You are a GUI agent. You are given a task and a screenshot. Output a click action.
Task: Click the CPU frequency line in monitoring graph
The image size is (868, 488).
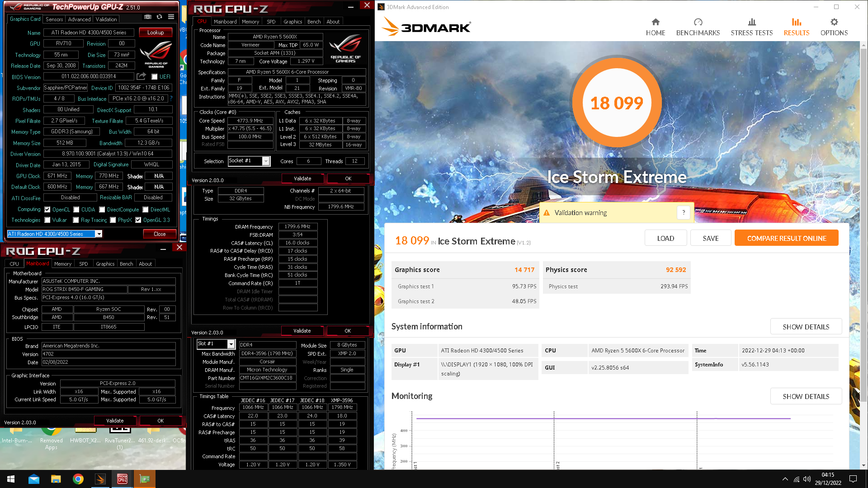click(604, 418)
